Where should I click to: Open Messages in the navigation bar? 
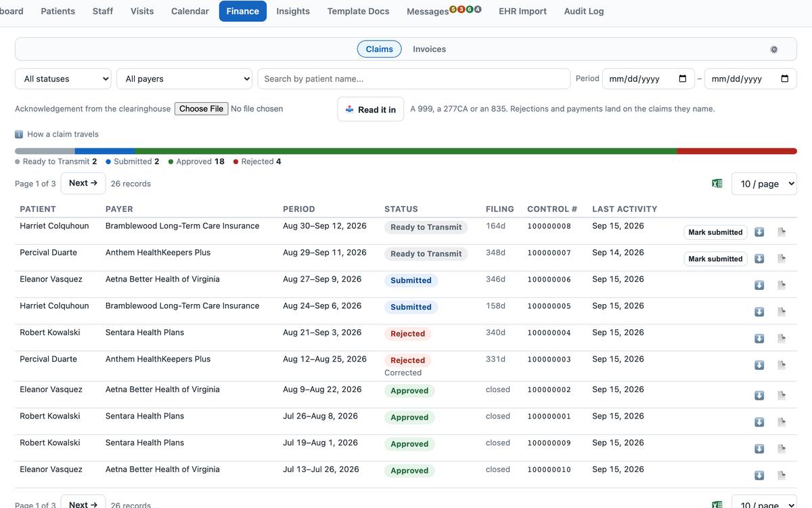[444, 11]
